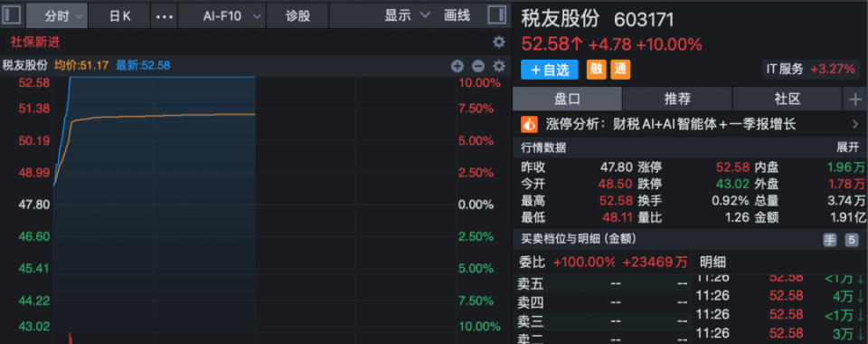Click 量比 value 1.26
868x344 pixels.
[738, 217]
